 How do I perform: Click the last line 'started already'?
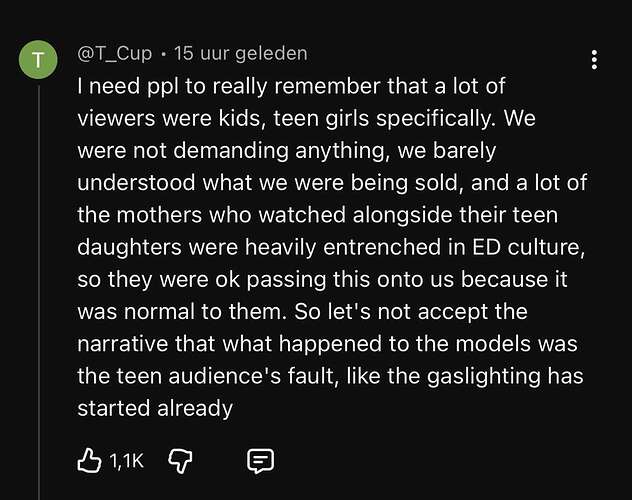[x=155, y=407]
